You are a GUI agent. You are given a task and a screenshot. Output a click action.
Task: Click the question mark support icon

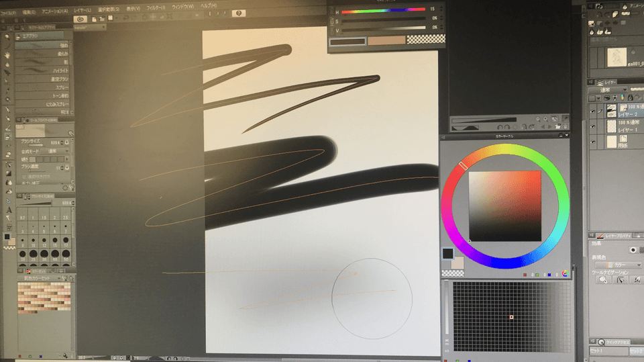239,13
